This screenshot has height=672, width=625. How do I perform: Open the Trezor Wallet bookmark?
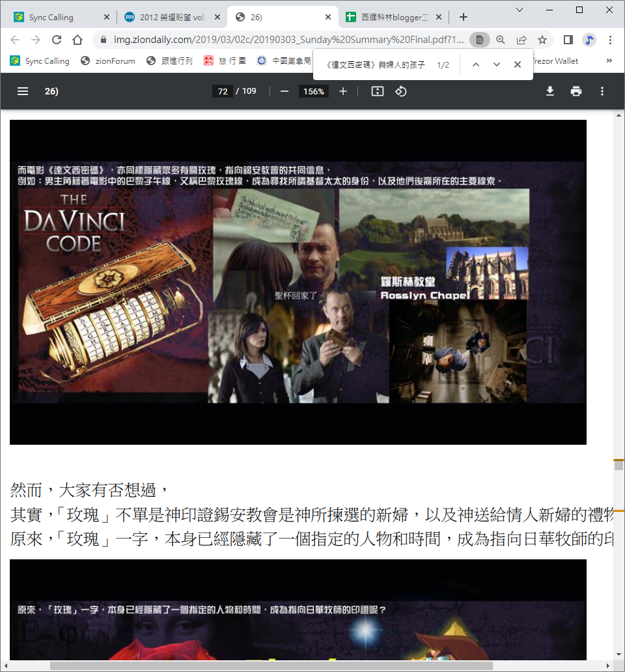tap(556, 61)
